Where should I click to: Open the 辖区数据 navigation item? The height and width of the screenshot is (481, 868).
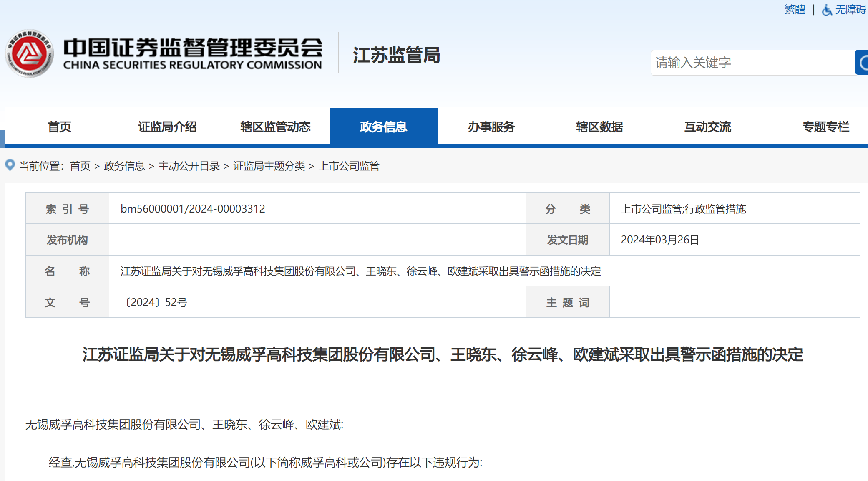(x=599, y=127)
